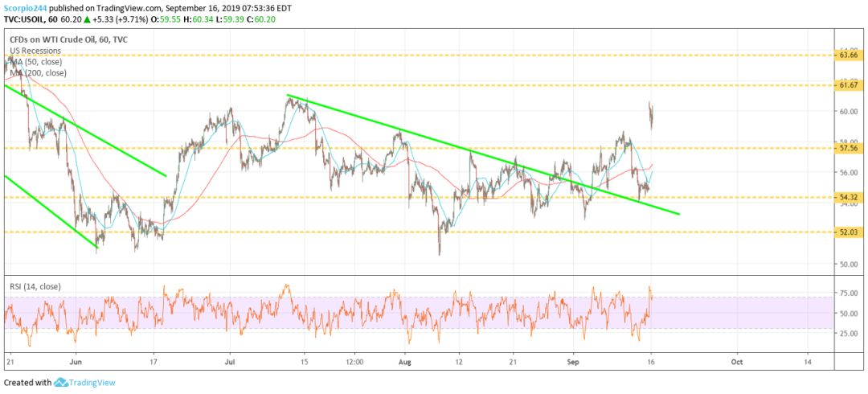The image size is (868, 394).
Task: Click the 56.00 price axis label
Action: click(x=848, y=172)
